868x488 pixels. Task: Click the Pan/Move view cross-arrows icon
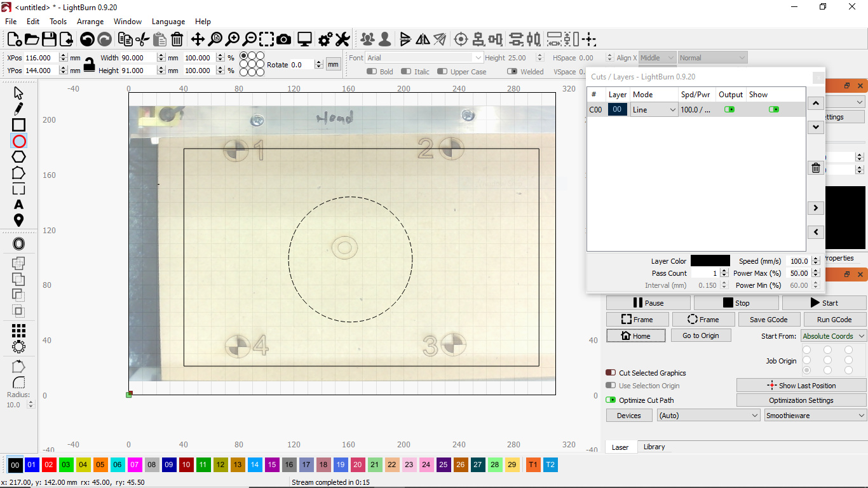pyautogui.click(x=198, y=39)
